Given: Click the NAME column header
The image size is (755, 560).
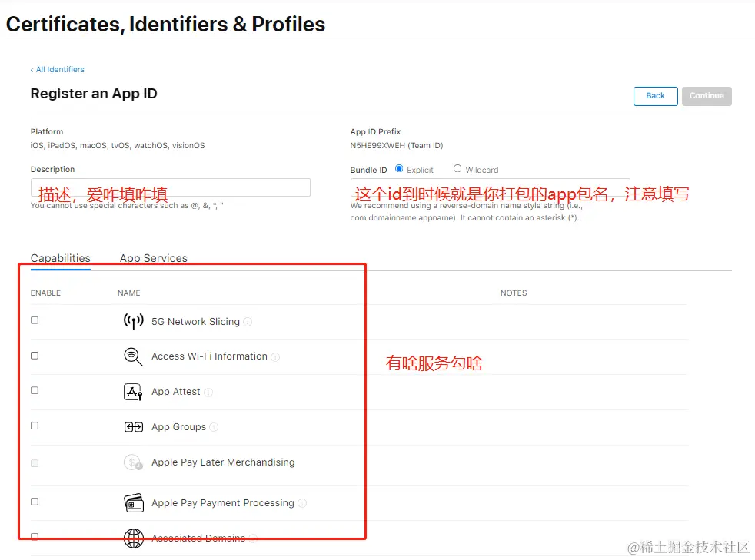Looking at the screenshot, I should [129, 293].
